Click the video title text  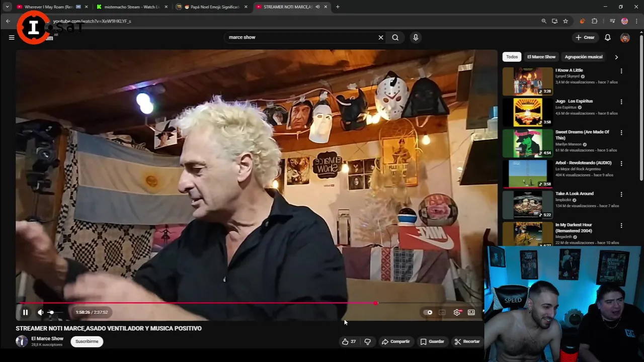point(109,328)
